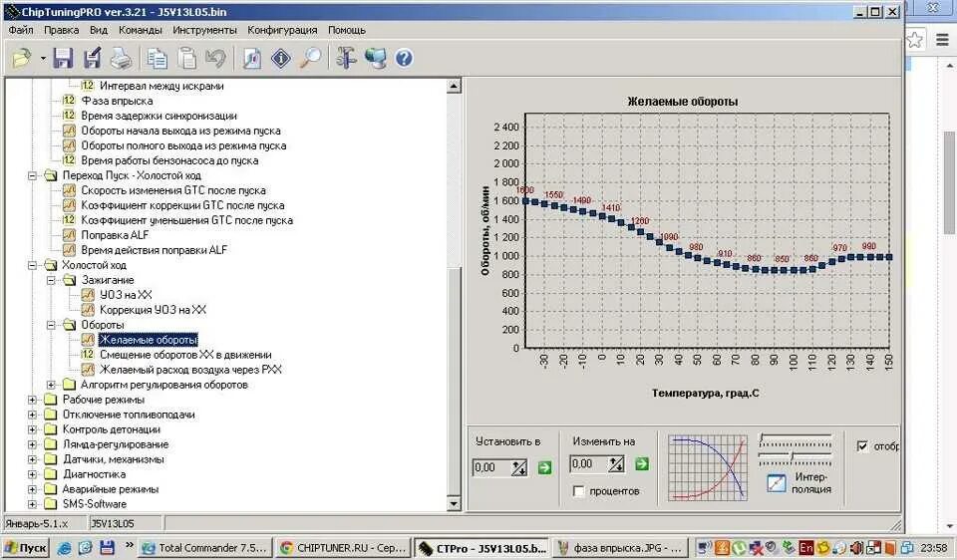This screenshot has height=560, width=957.
Task: Paste with the clipboard toolbar icon
Action: pos(186,59)
